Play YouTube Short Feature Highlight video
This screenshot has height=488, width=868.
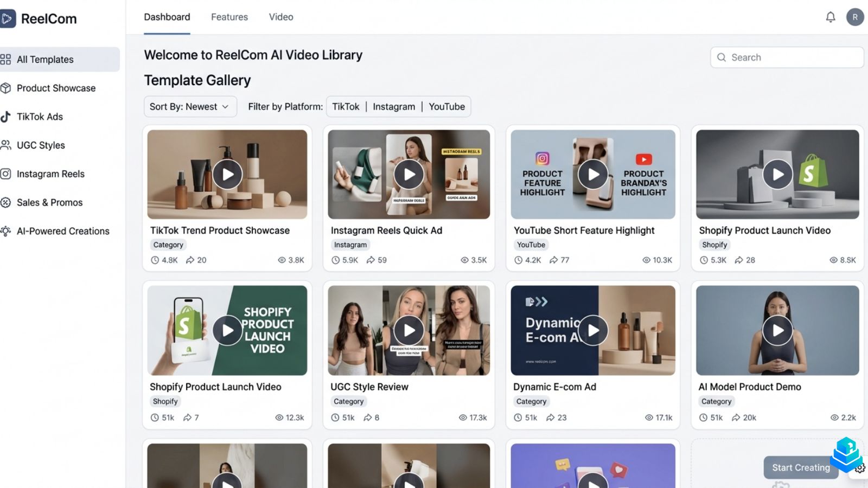(x=593, y=175)
